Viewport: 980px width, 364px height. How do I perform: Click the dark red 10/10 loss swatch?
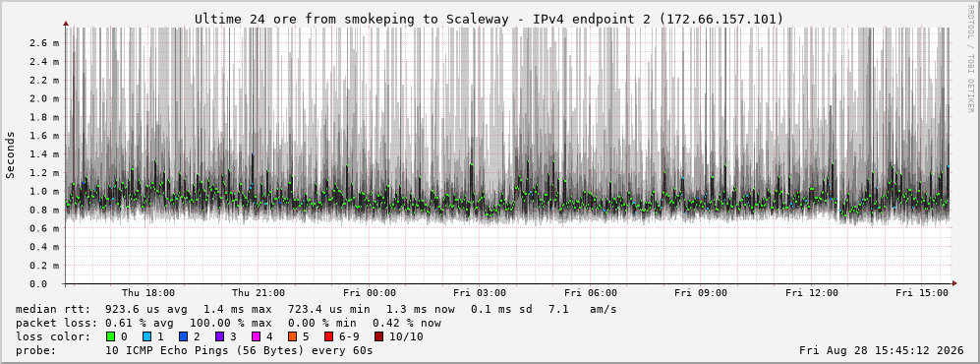(x=379, y=336)
